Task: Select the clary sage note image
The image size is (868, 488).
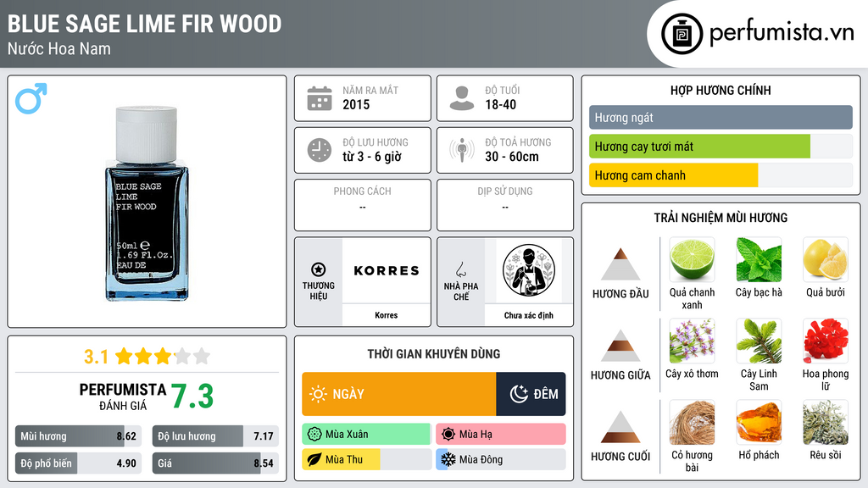Action: tap(692, 341)
